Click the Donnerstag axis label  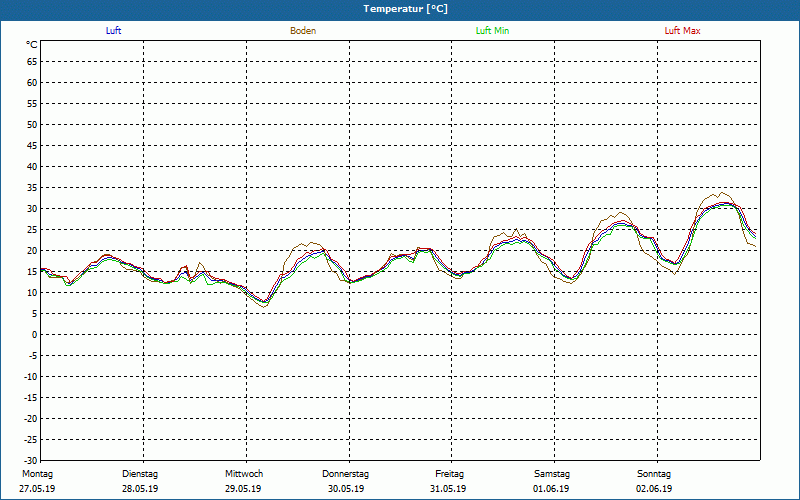point(345,474)
